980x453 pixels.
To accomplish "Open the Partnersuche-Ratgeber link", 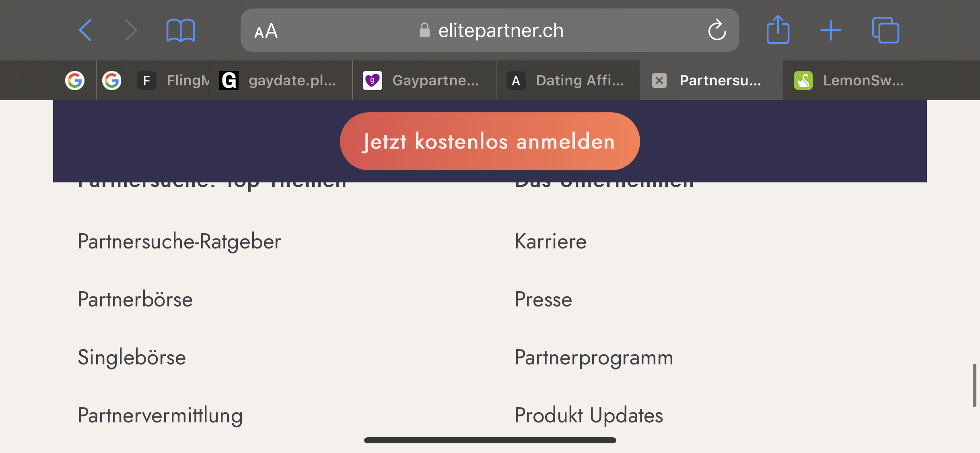I will click(179, 242).
